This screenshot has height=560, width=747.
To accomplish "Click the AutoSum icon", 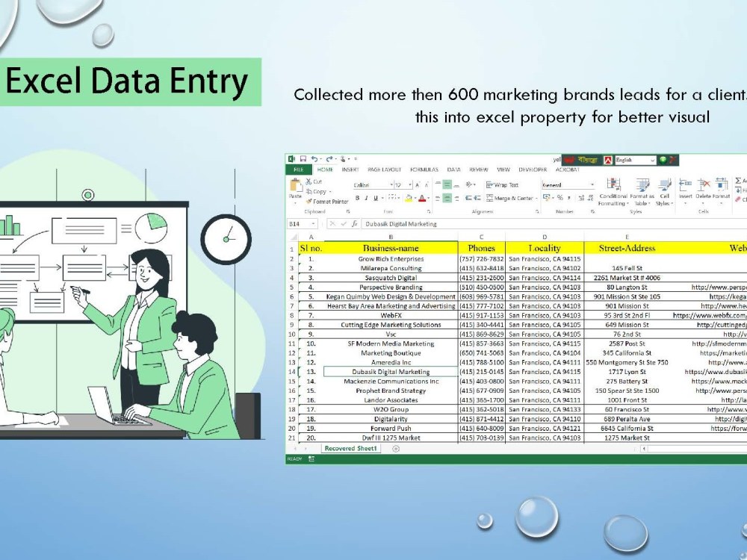I will pos(737,180).
